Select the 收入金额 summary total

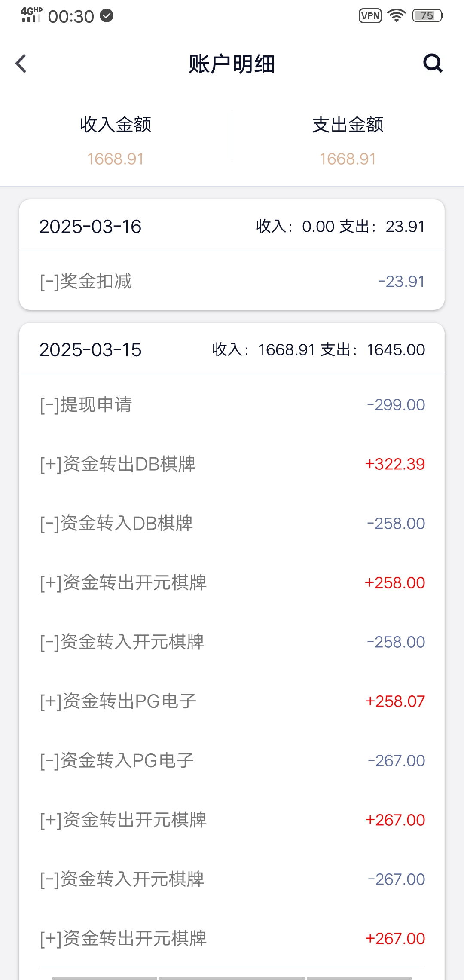click(115, 159)
